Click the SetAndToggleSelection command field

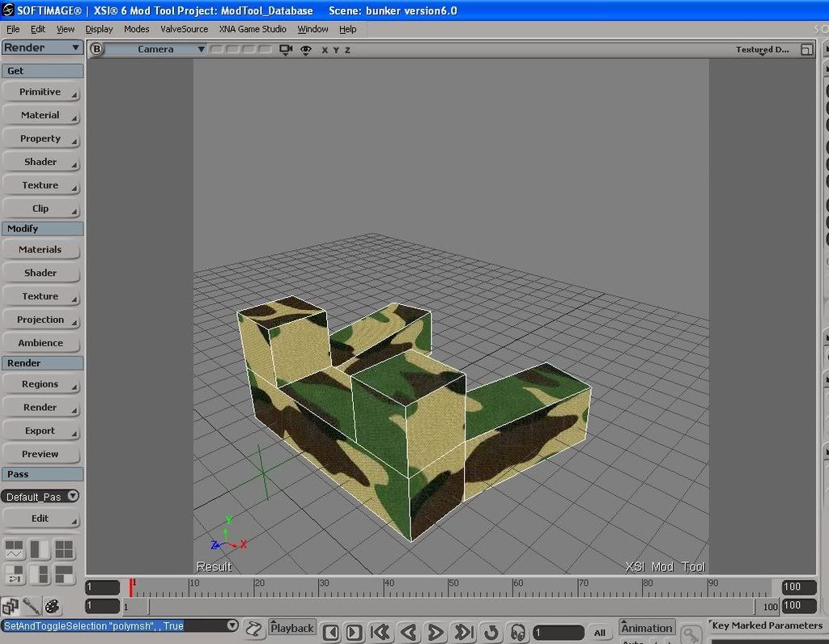pyautogui.click(x=114, y=626)
